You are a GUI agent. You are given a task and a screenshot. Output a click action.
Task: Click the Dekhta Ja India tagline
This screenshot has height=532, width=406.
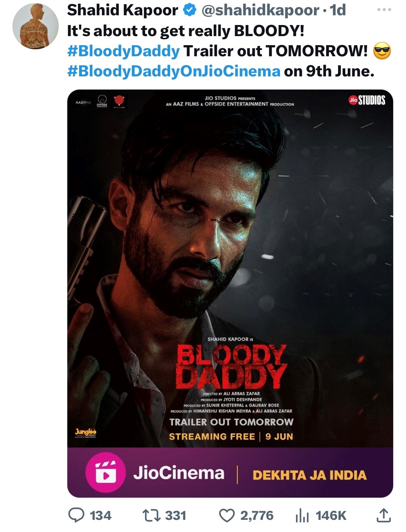(x=309, y=475)
